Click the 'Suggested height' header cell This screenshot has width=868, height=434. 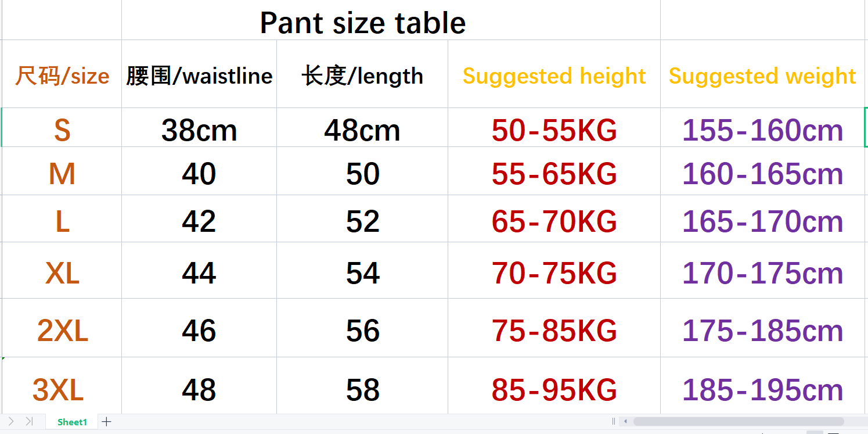click(554, 76)
